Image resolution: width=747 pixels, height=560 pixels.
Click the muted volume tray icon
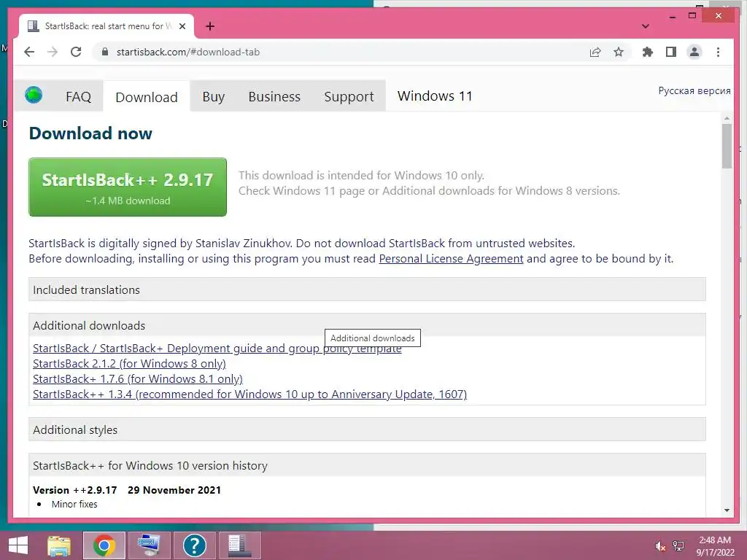(660, 546)
